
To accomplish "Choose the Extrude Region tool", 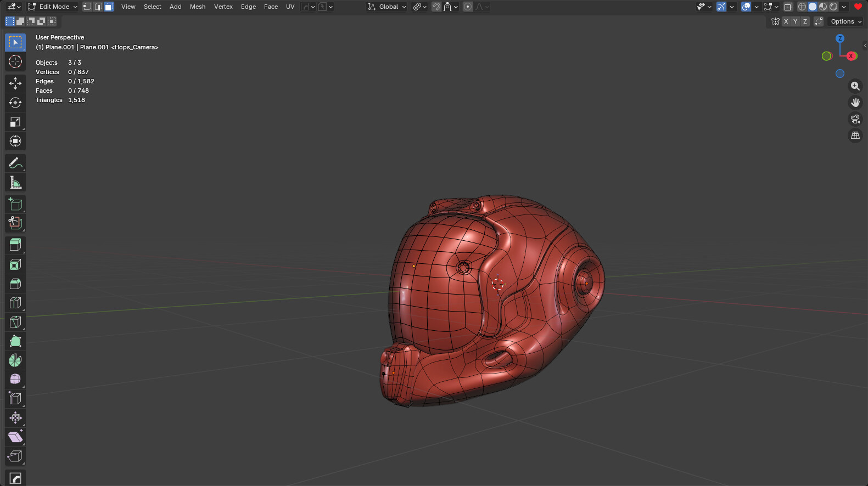I will coord(15,245).
